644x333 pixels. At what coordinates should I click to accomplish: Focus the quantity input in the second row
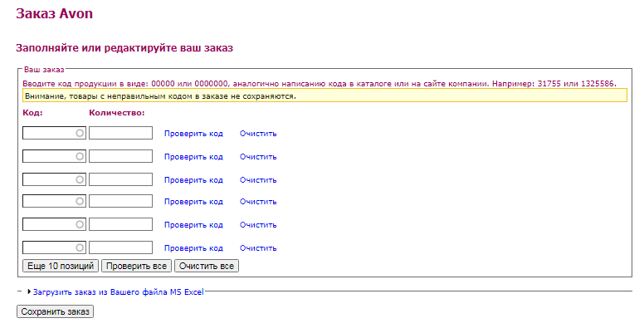tap(121, 156)
